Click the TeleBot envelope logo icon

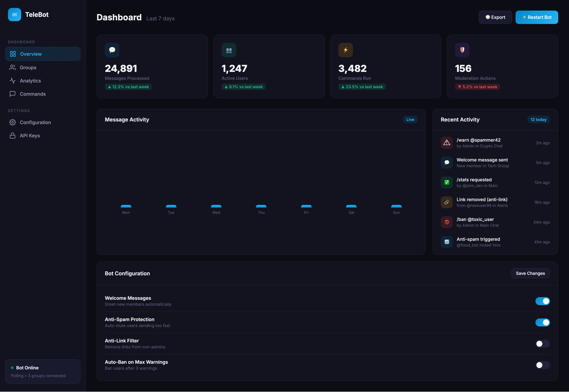pyautogui.click(x=15, y=15)
